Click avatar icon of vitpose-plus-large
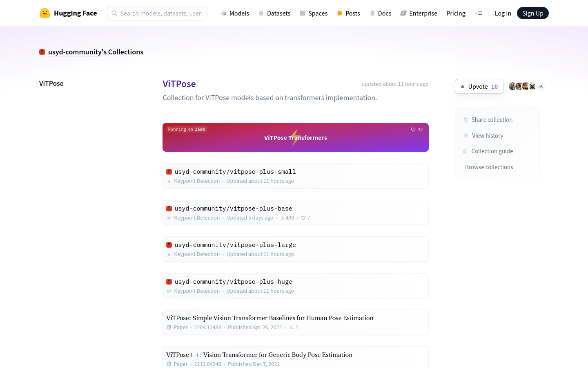The height and width of the screenshot is (368, 588). [169, 245]
